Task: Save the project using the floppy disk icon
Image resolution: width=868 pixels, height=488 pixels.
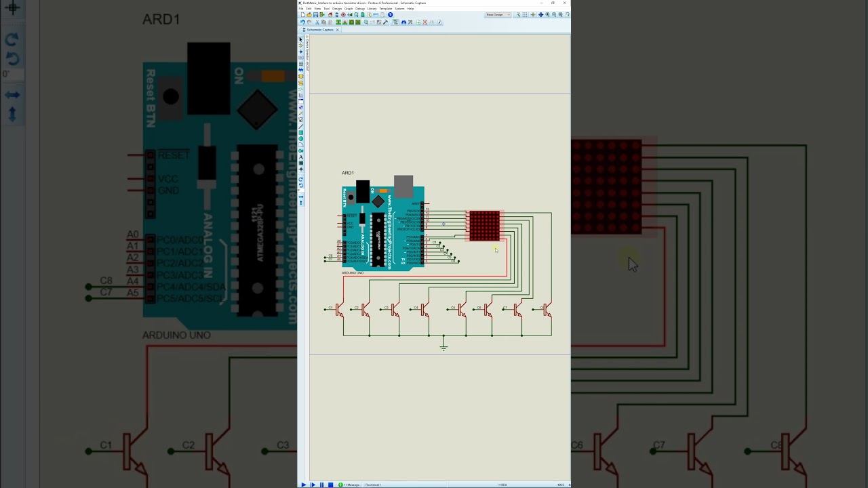Action: [315, 14]
